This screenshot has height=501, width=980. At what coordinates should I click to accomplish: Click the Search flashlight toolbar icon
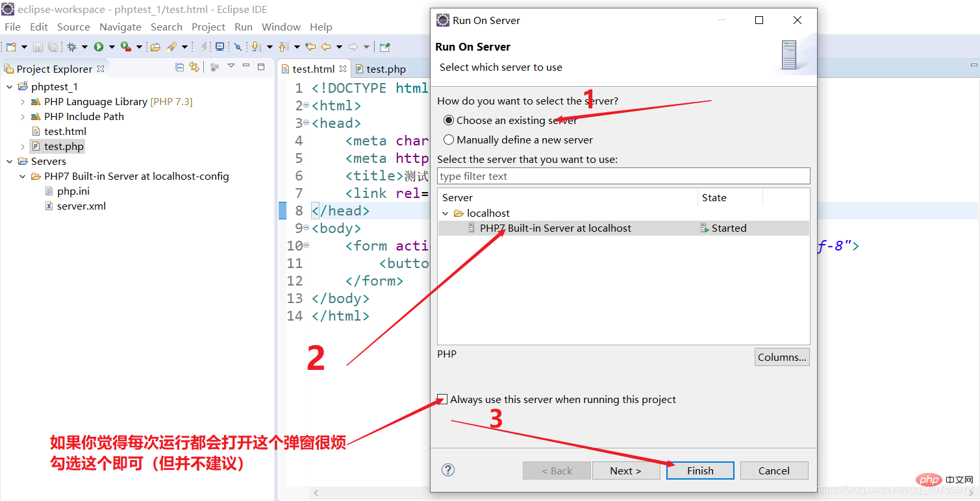(171, 47)
